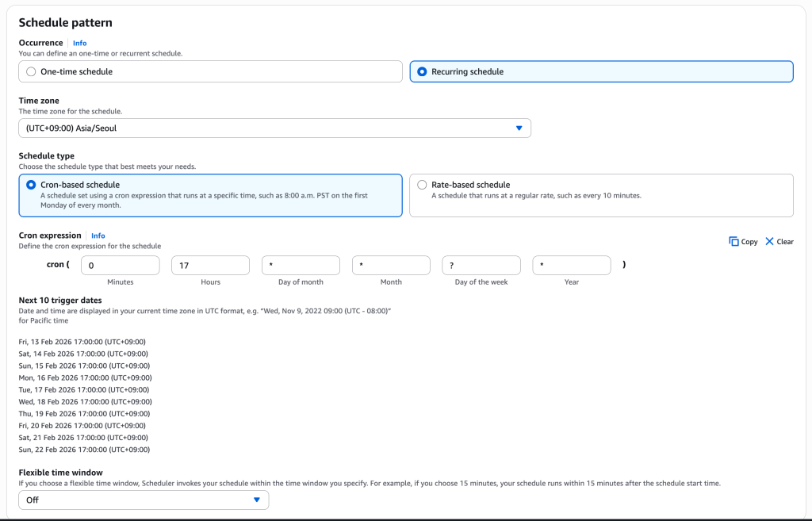Choose the Rate-based schedule option

(422, 185)
